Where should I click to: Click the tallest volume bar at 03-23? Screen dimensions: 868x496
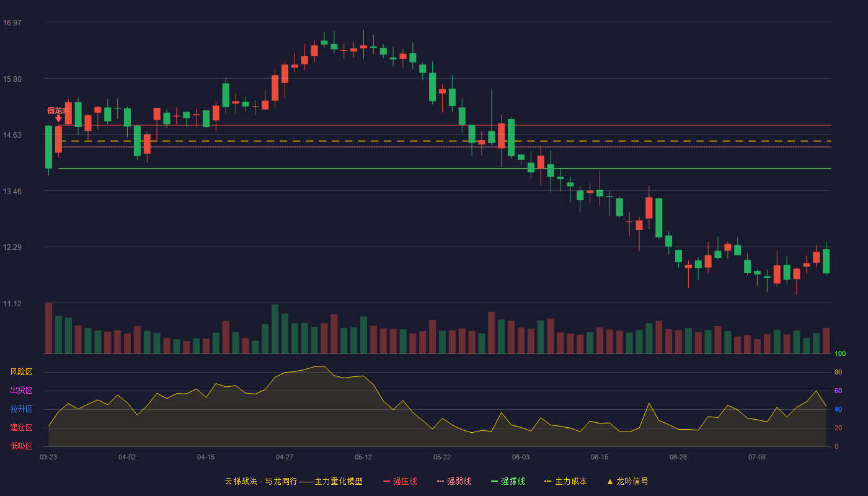48,328
